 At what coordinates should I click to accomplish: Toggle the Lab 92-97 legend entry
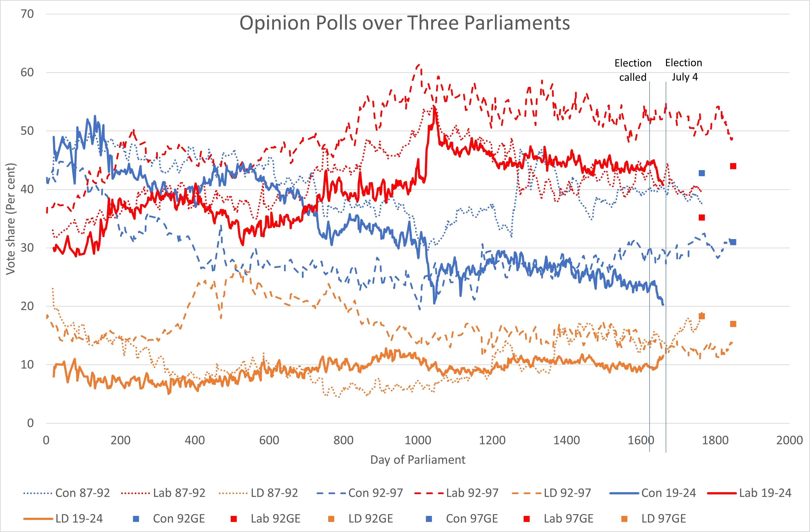click(457, 493)
